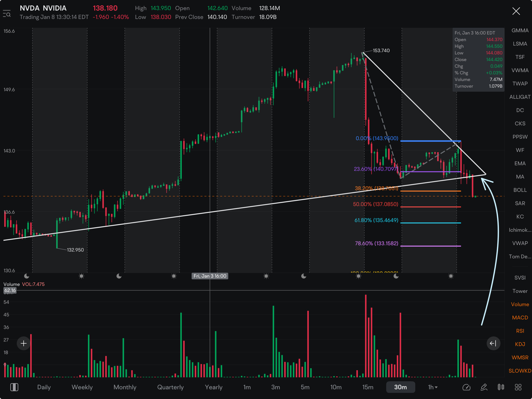532x399 pixels.
Task: Toggle the WMSR indicator
Action: pos(520,358)
